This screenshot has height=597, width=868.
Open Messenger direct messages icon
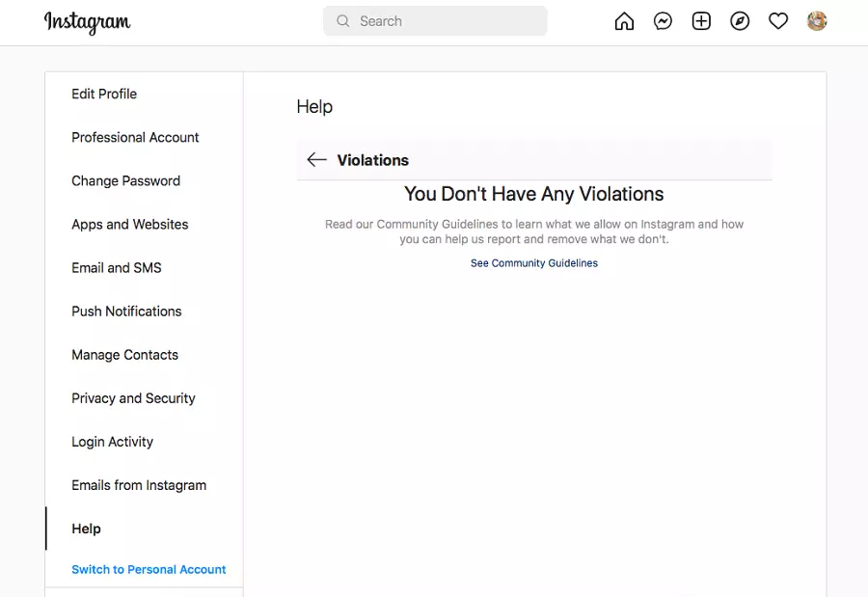coord(663,21)
